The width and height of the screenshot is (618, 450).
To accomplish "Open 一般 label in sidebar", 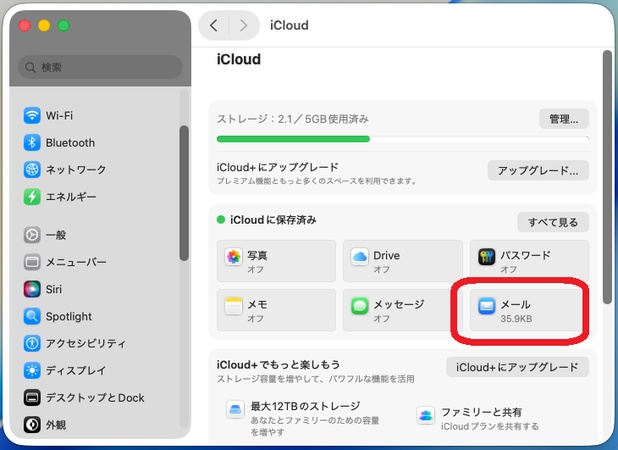I will [56, 235].
